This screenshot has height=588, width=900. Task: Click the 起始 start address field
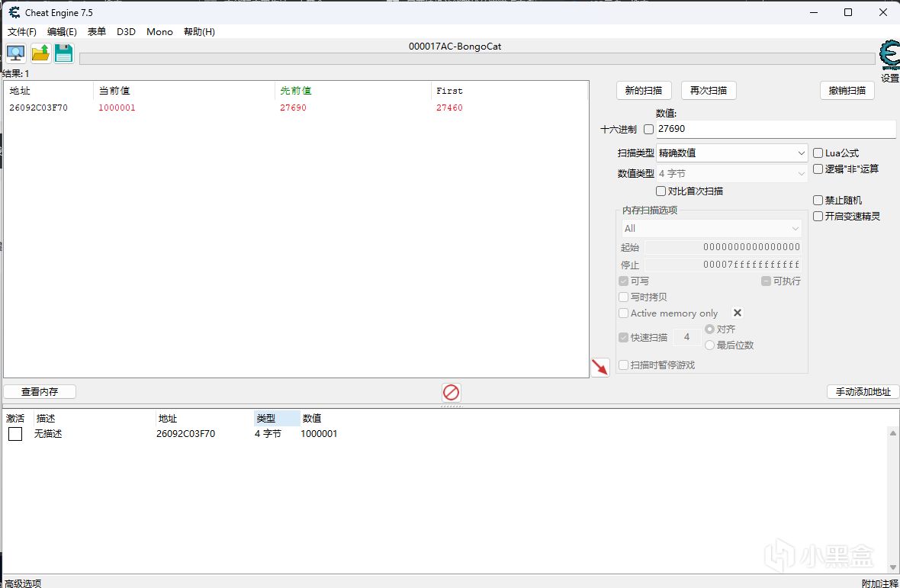click(x=723, y=247)
